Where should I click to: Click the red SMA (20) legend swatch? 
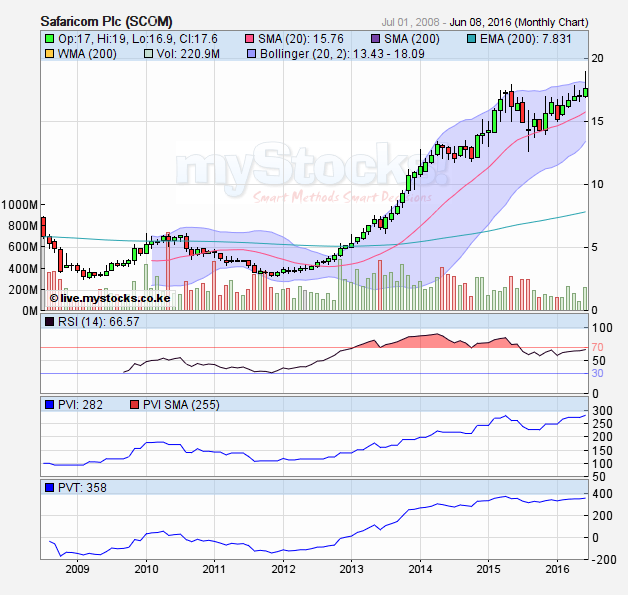[x=250, y=38]
